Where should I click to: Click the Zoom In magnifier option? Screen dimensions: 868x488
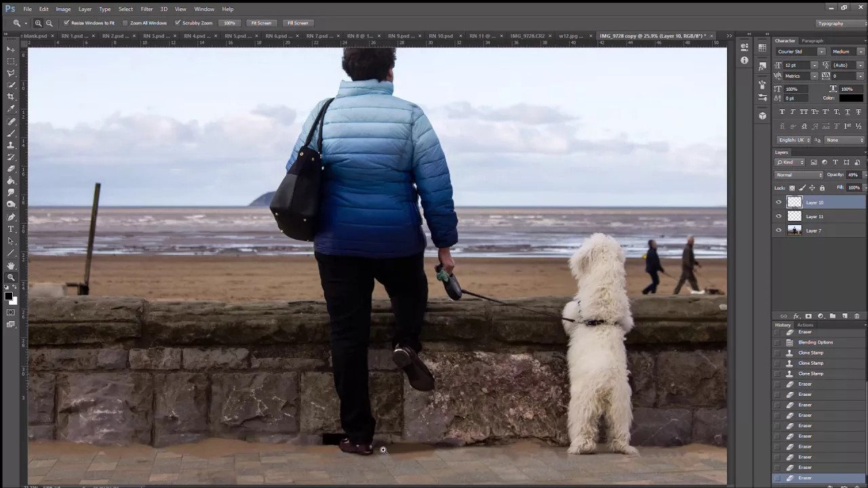pyautogui.click(x=38, y=23)
